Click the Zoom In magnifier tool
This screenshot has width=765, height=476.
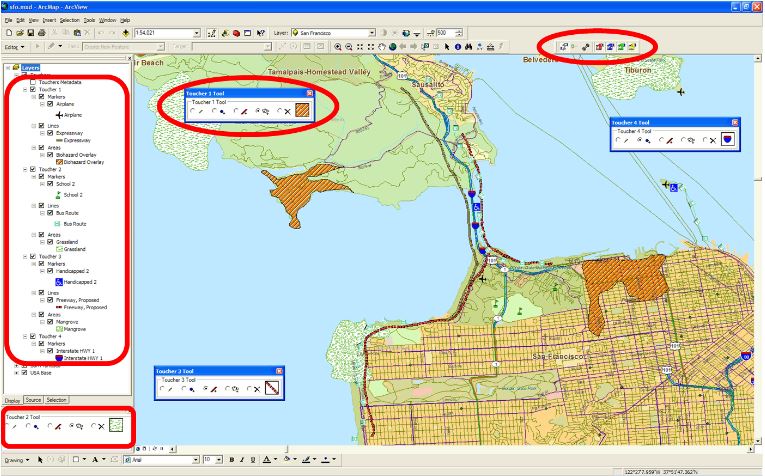tap(338, 46)
